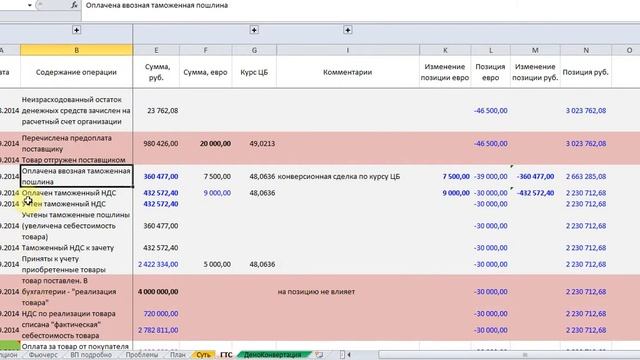The image size is (640, 360).
Task: Expand the column group above column I
Action: point(347,30)
